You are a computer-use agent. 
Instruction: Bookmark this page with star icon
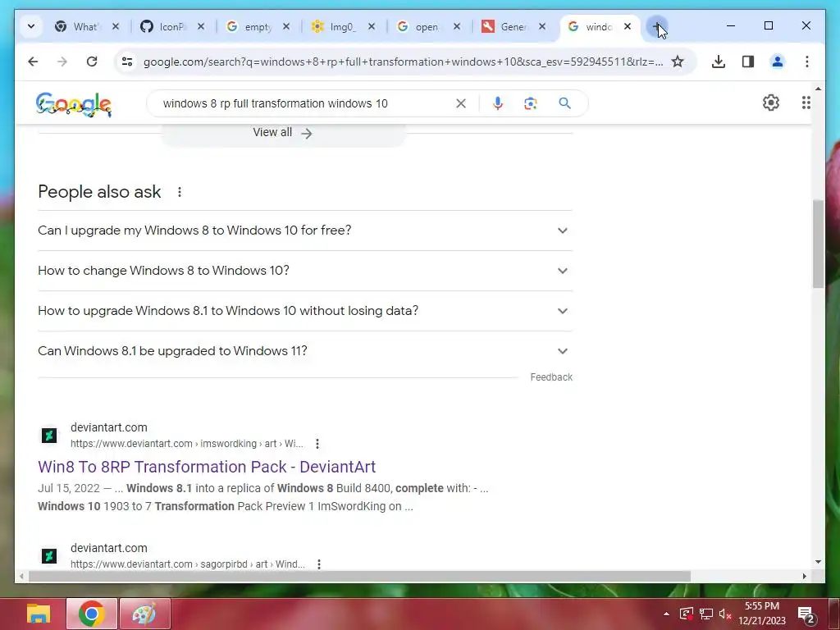pos(678,62)
